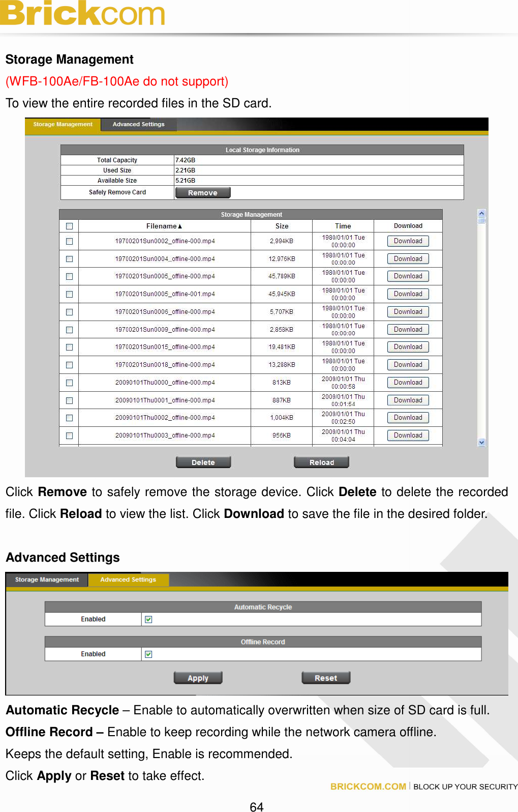Click the 20090101Thu0003_offline-000.mp4 filename

165,436
